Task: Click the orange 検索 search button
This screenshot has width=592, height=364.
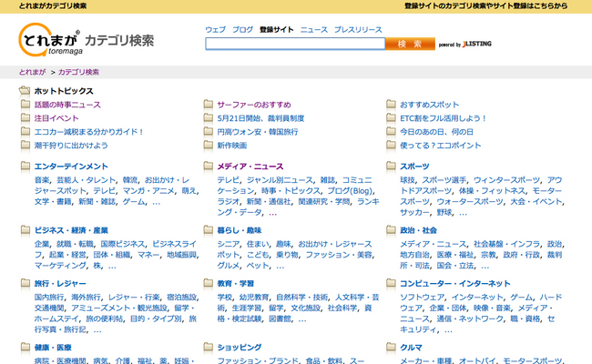Action: pos(410,44)
